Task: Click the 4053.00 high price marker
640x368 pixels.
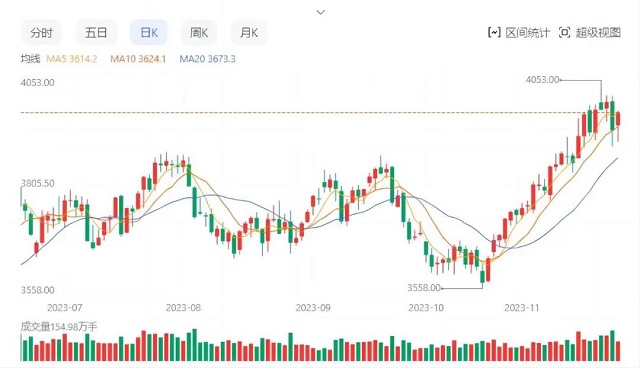Action: click(x=542, y=80)
